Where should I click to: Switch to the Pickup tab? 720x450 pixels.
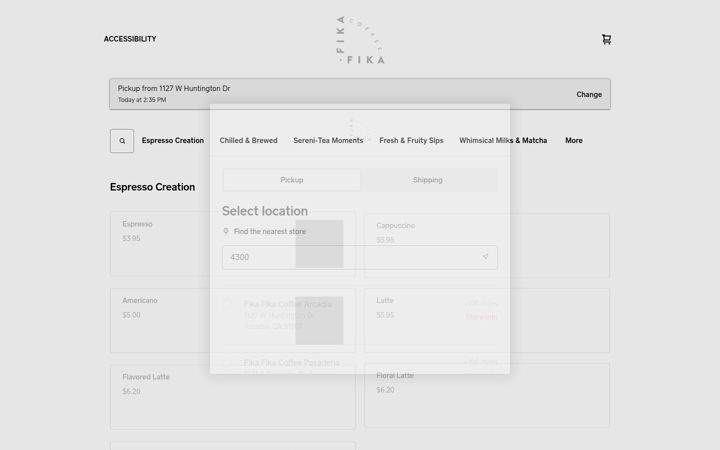pos(292,180)
